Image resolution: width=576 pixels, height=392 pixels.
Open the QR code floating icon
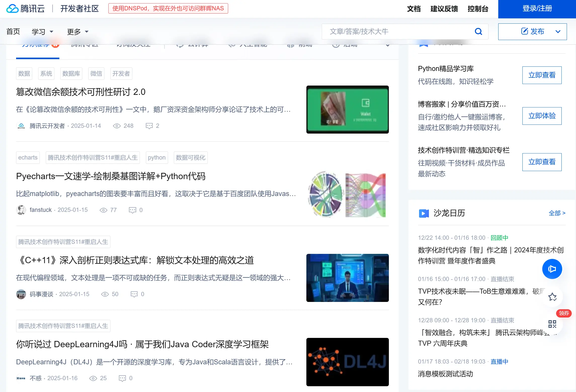(552, 325)
